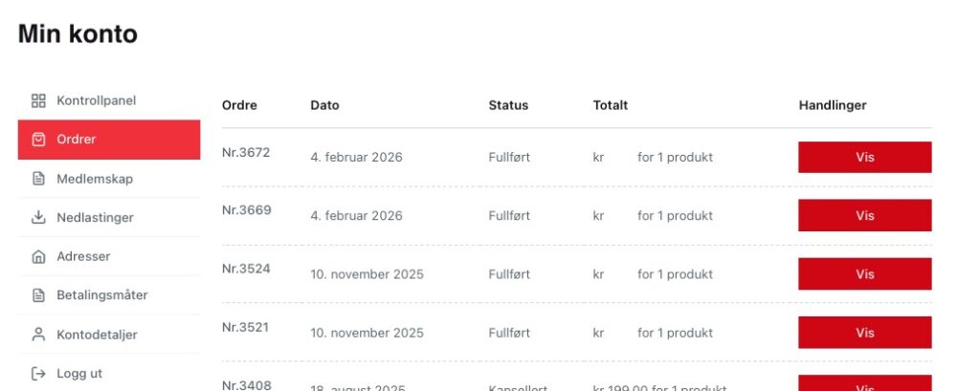The image size is (980, 391).
Task: Click the Kontrollpanel grid icon
Action: (38, 100)
